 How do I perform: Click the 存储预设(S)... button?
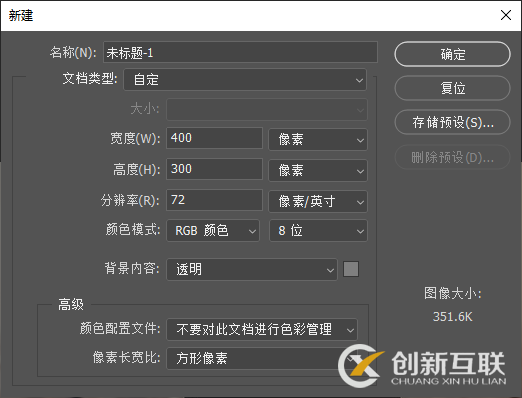(452, 122)
